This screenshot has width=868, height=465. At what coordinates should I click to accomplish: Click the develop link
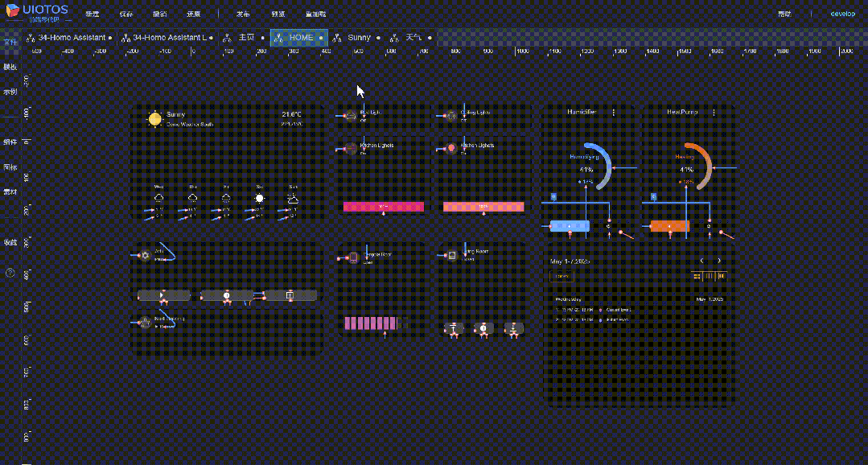click(x=843, y=14)
